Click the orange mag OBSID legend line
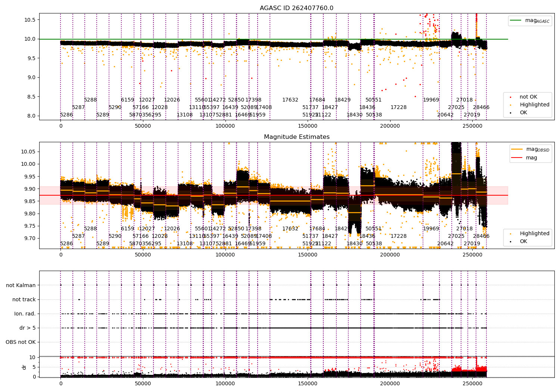This screenshot has height=392, width=560. [517, 149]
